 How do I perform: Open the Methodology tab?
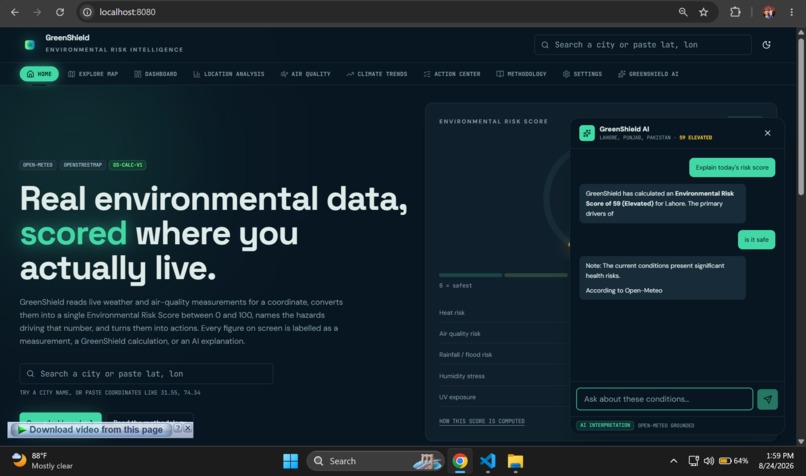(521, 74)
